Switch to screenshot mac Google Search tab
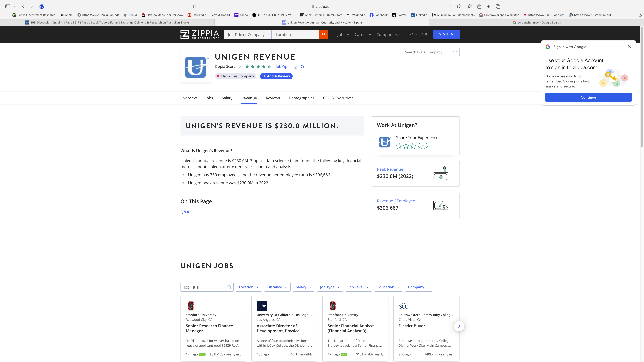This screenshot has height=362, width=644. 536,22
